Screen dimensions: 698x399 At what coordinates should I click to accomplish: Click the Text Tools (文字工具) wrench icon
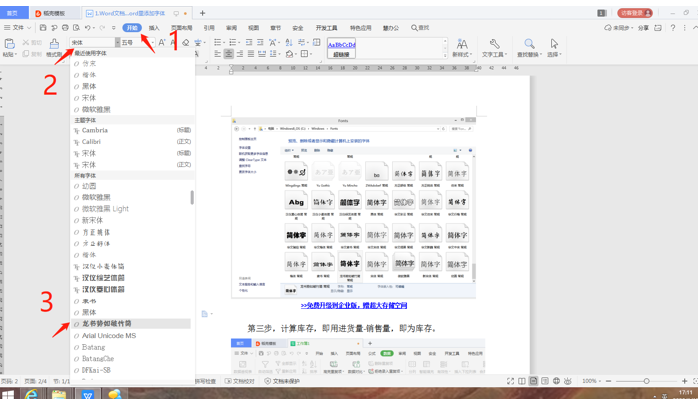click(494, 44)
